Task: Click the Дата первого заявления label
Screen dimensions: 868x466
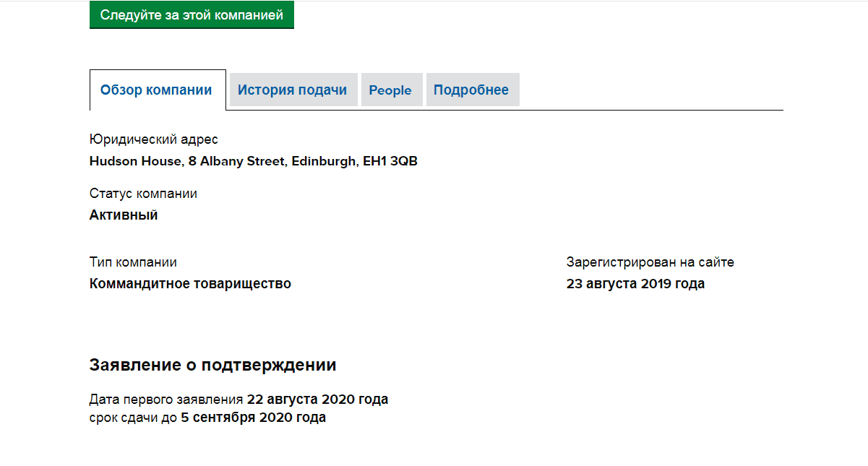Action: coord(166,400)
